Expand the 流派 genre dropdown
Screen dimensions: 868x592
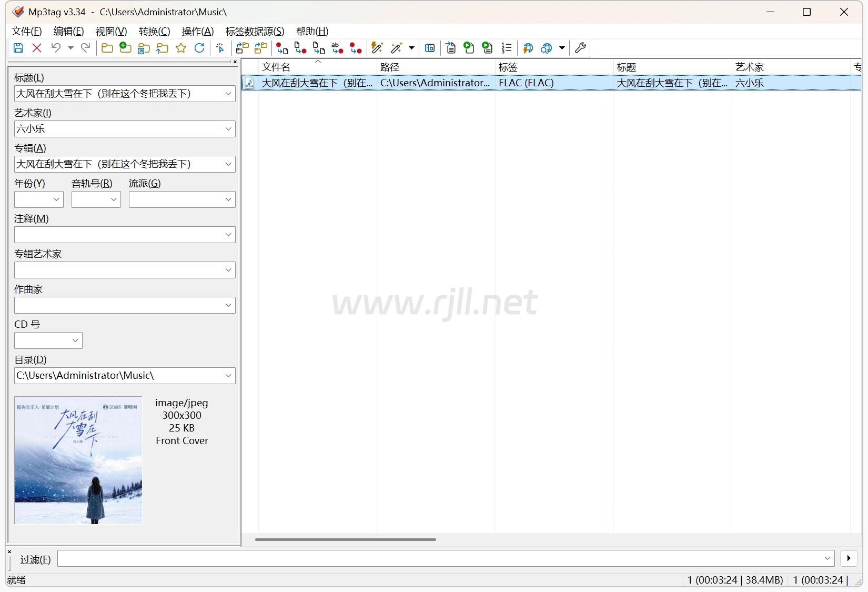coord(228,199)
